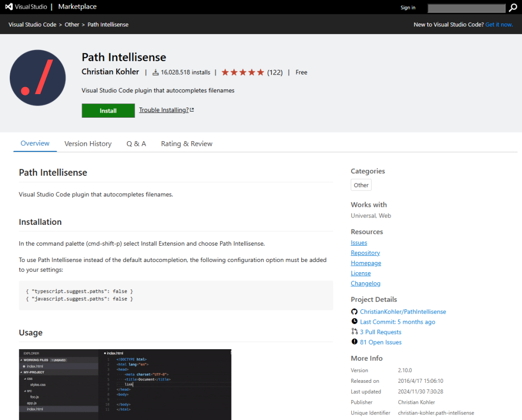The height and width of the screenshot is (420, 522).
Task: Open the Homepage link
Action: point(366,263)
